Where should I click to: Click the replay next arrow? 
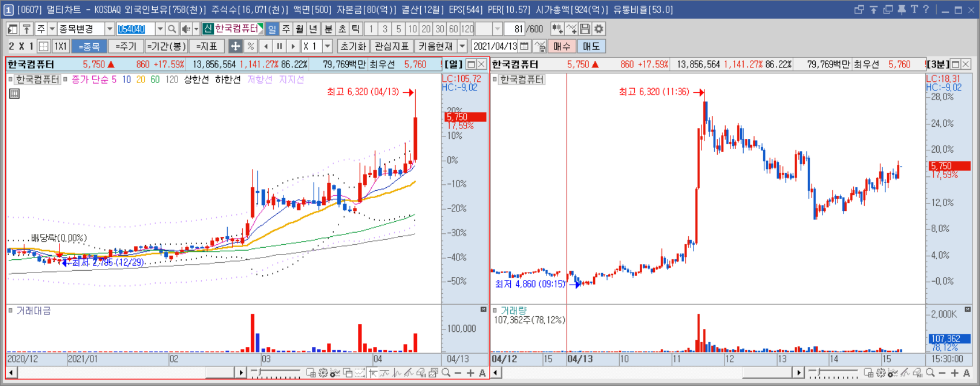pos(293,47)
